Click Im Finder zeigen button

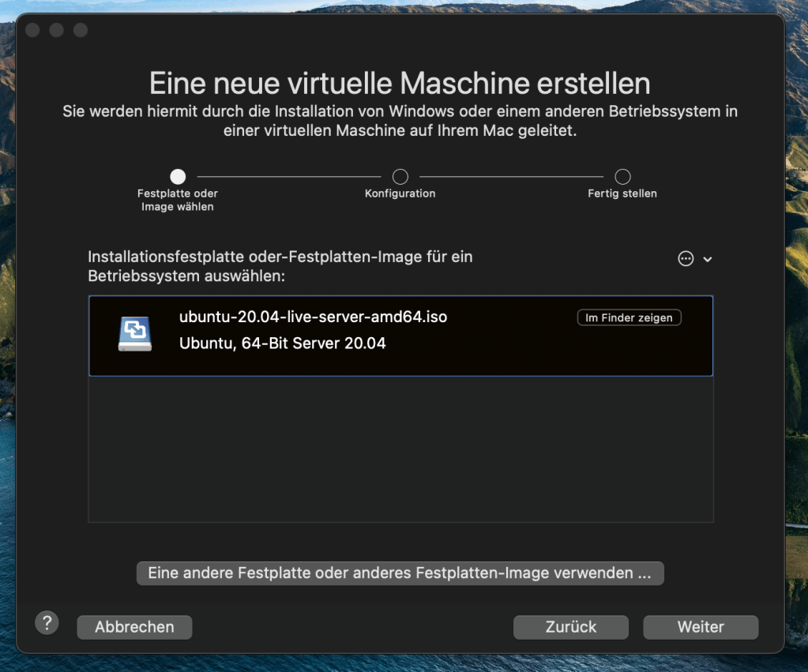point(629,317)
